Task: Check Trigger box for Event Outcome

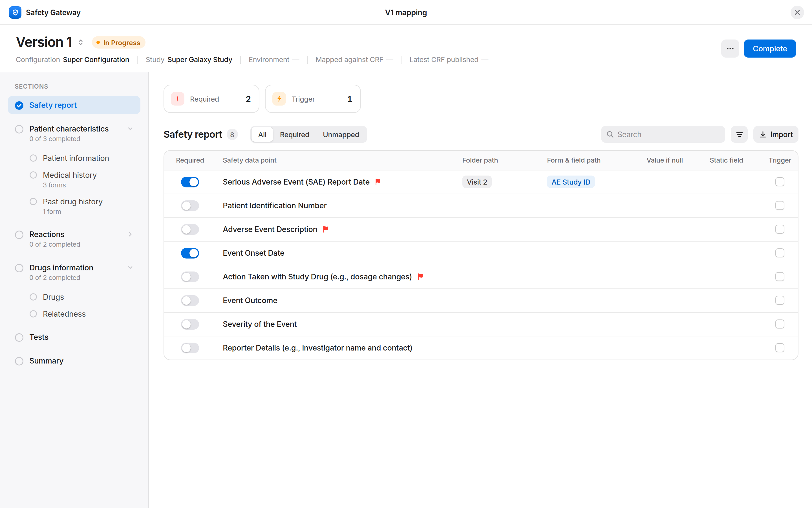Action: click(780, 300)
